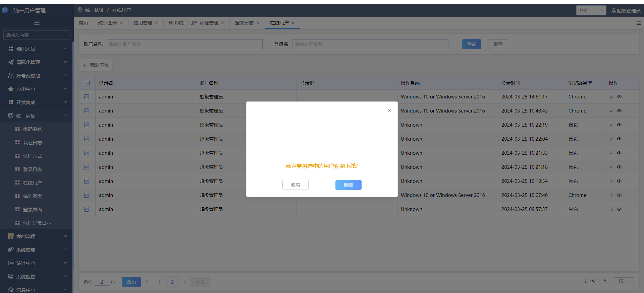
Task: Click force-offline arrow for 10:22:19 row
Action: coord(611,125)
